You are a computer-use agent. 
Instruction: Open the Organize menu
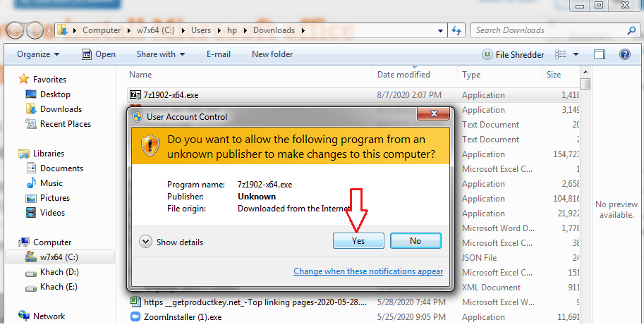[38, 54]
